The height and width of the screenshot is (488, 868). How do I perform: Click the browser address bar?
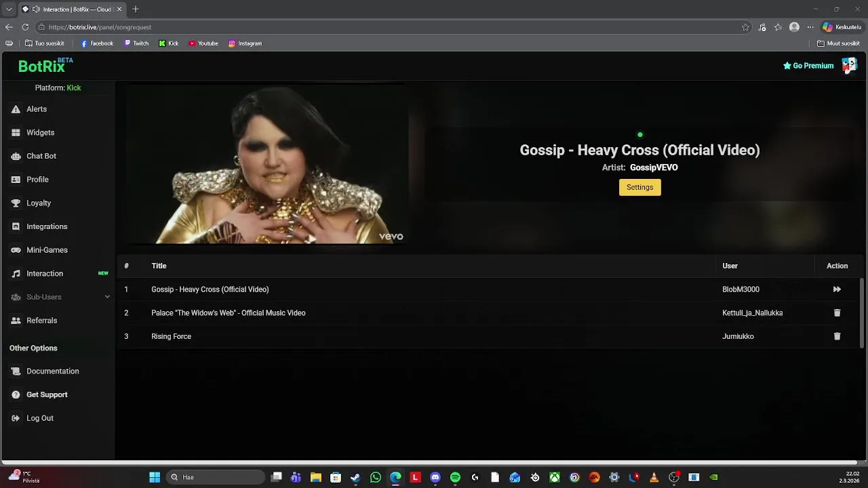(387, 27)
